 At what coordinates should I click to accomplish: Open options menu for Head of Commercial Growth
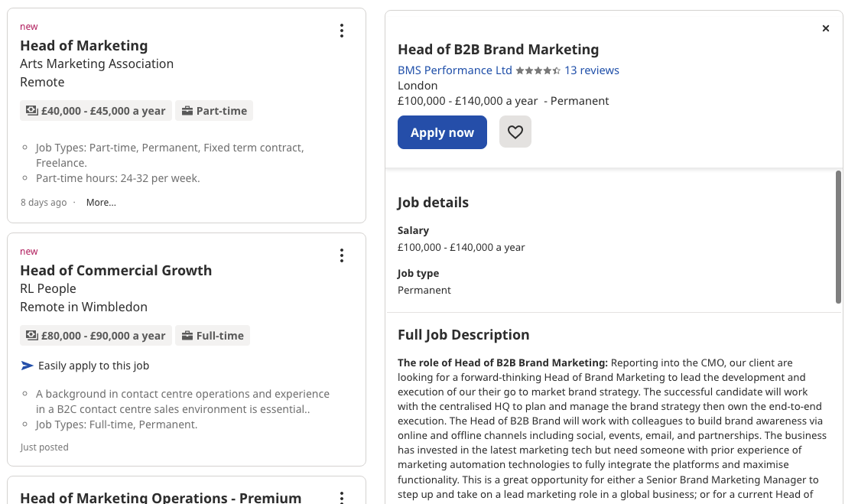coord(342,255)
